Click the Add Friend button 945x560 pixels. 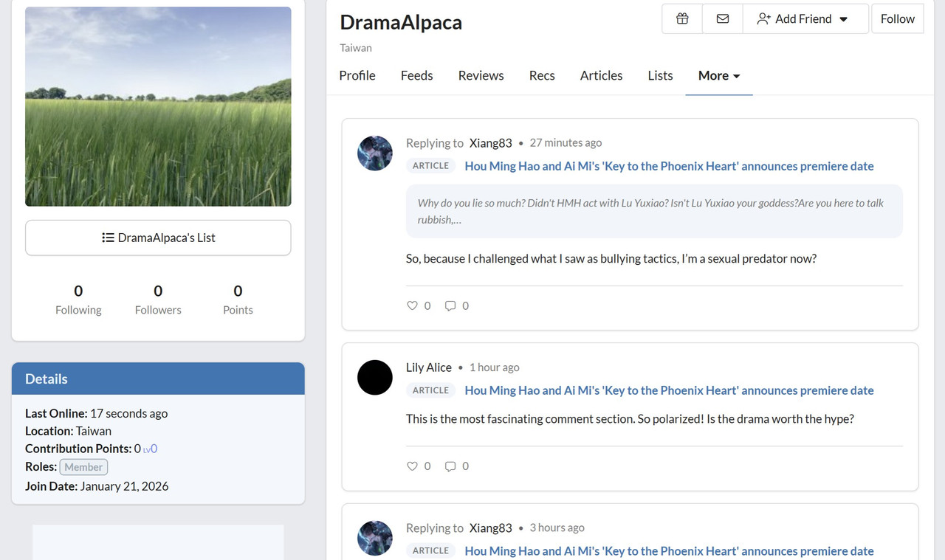coord(805,19)
